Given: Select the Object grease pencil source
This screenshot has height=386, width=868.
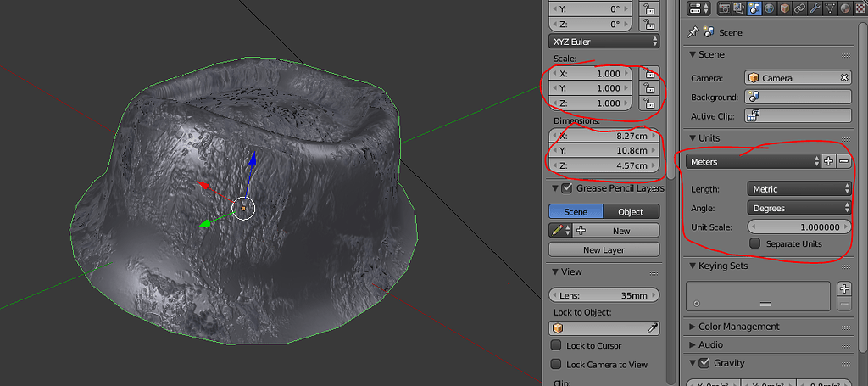Looking at the screenshot, I should (631, 211).
